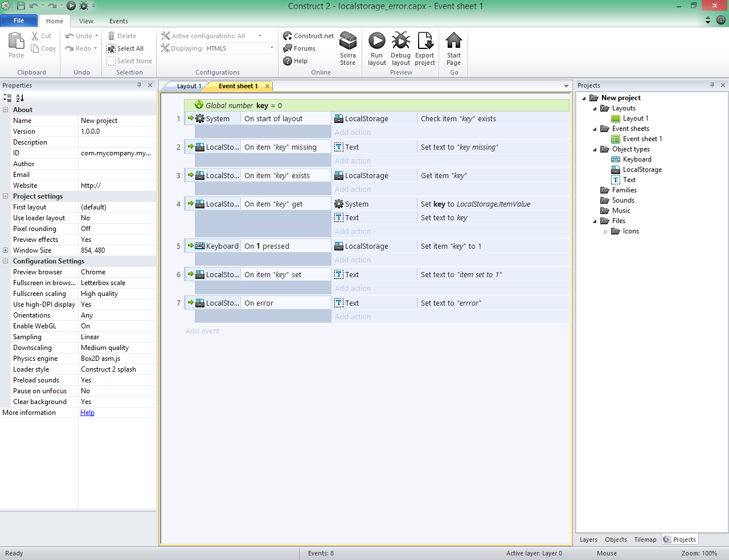729x560 pixels.
Task: Open the Scirra Store icon
Action: (348, 40)
